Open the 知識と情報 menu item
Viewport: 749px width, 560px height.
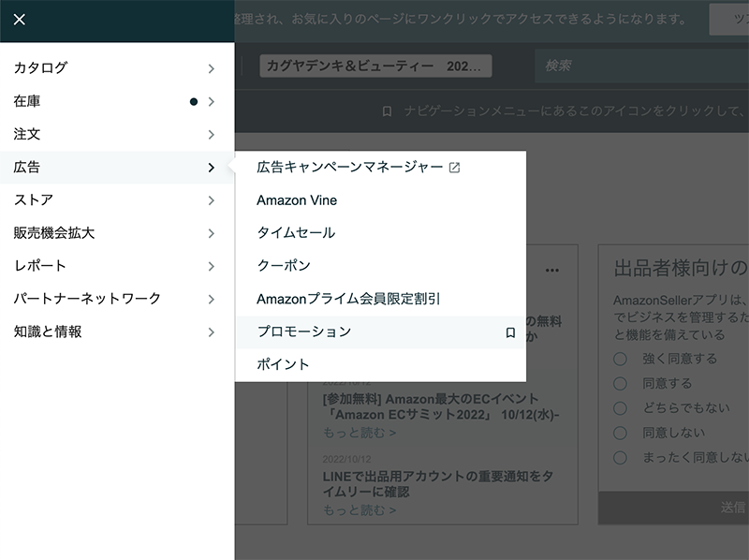pos(117,332)
